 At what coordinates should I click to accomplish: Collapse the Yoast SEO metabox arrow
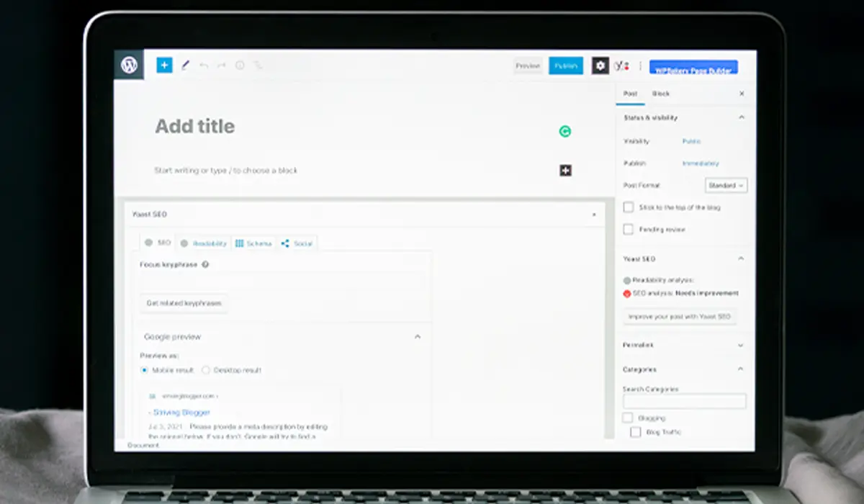[x=594, y=215]
